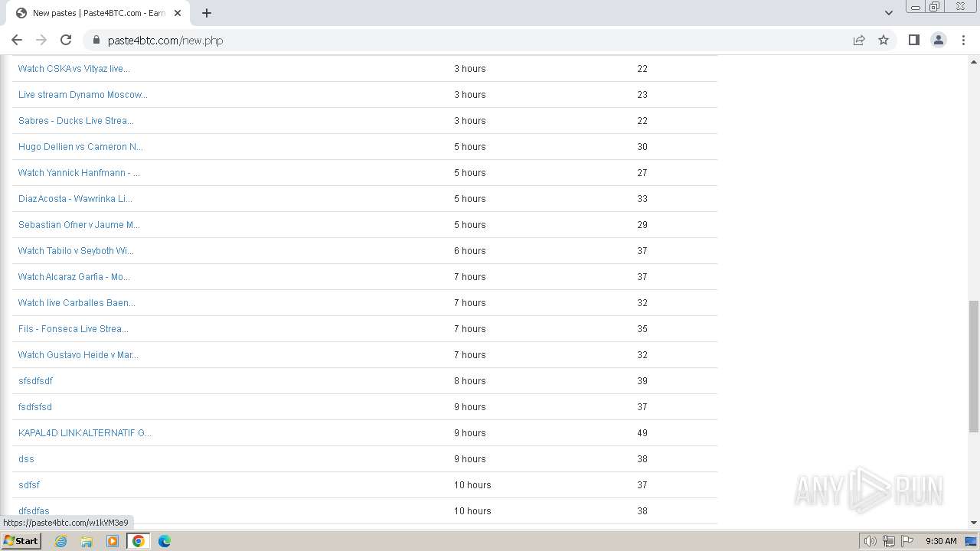This screenshot has height=551, width=980.
Task: Go back to the previous page
Action: pyautogui.click(x=17, y=40)
